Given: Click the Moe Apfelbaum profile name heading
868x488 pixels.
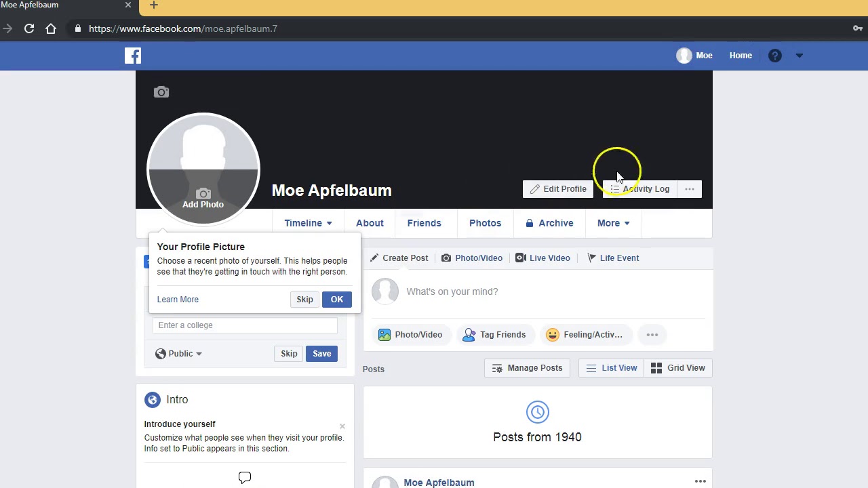Looking at the screenshot, I should [332, 190].
